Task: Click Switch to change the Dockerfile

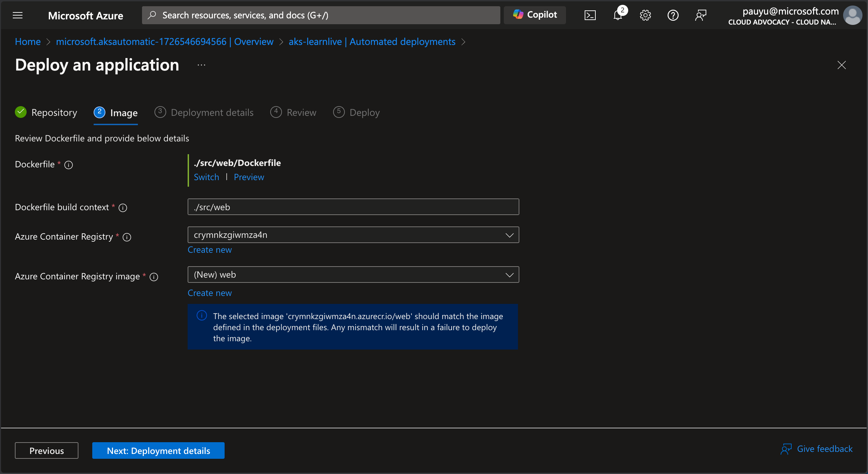Action: (206, 177)
